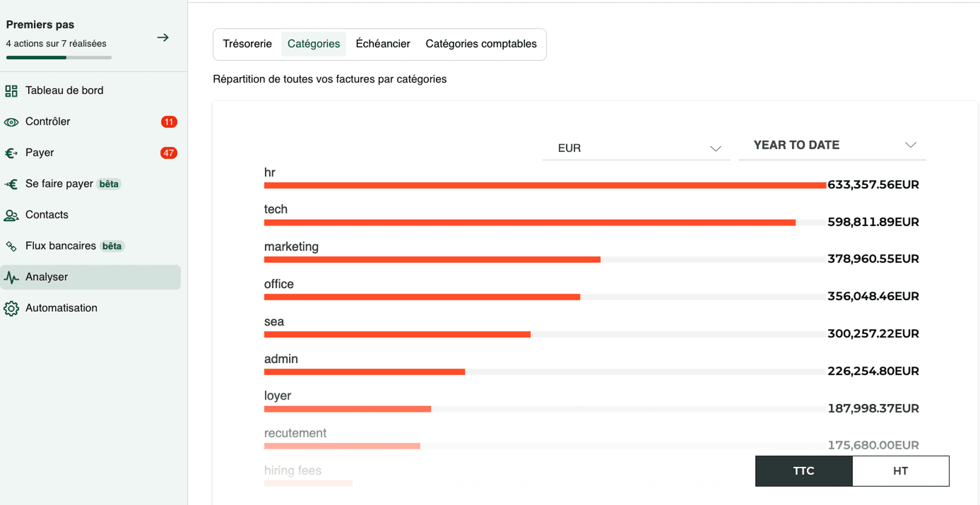The height and width of the screenshot is (505, 980).
Task: View the 47 pending payments badge
Action: [x=168, y=153]
